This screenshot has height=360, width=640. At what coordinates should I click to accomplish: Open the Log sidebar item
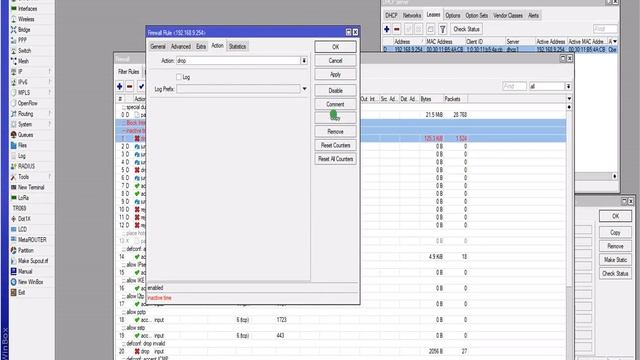click(x=22, y=156)
